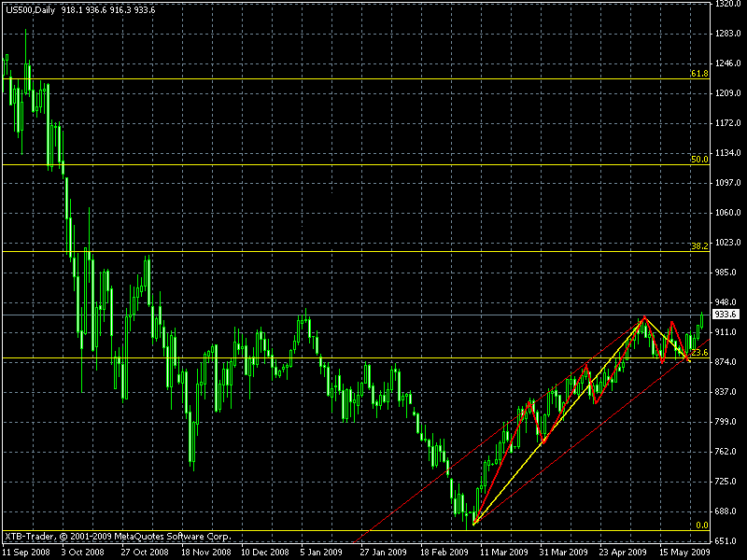
Task: Click the 1134.0 price axis label
Action: click(728, 153)
